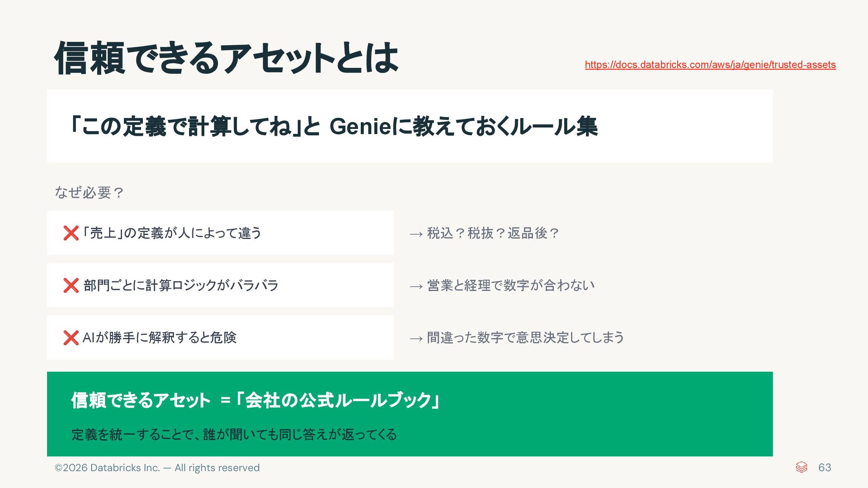868x488 pixels.
Task: Select the slide title 信頼できるアセットとは
Action: tap(226, 58)
